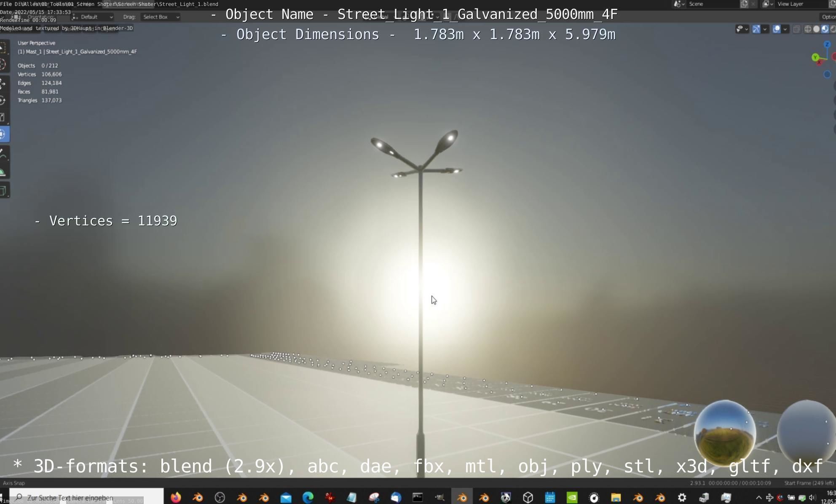
Task: Expand the gizmo options dropdown arrow
Action: coord(765,29)
